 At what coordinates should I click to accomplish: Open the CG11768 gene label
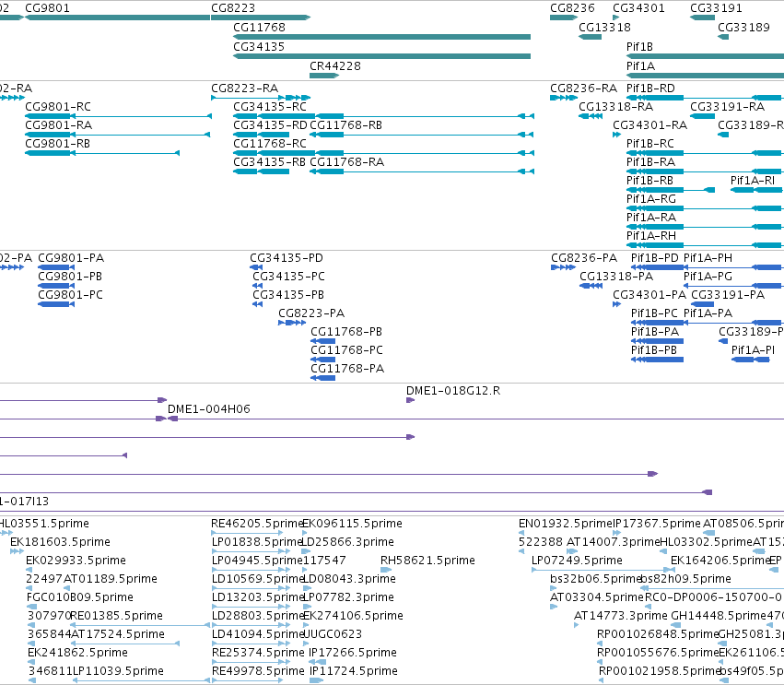[259, 28]
